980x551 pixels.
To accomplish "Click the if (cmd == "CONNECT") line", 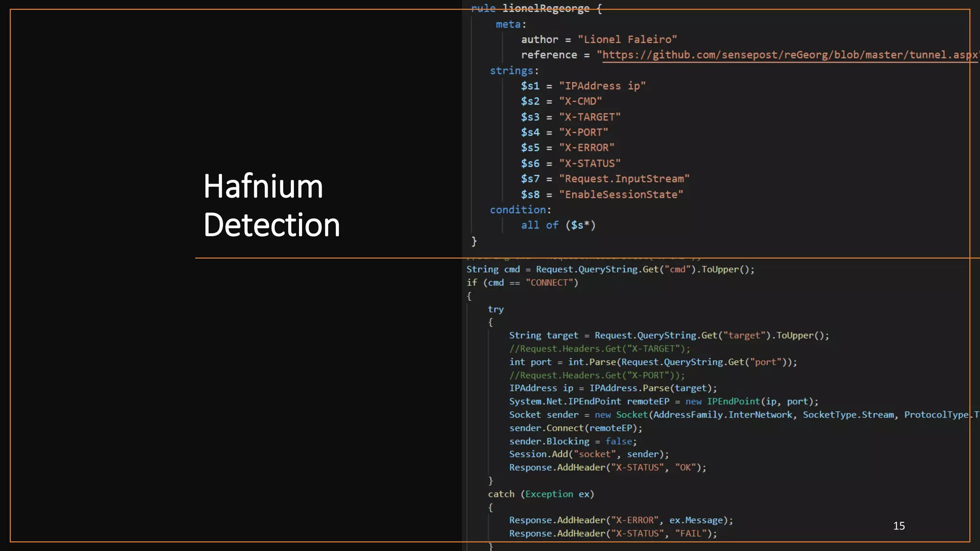I will [x=522, y=283].
